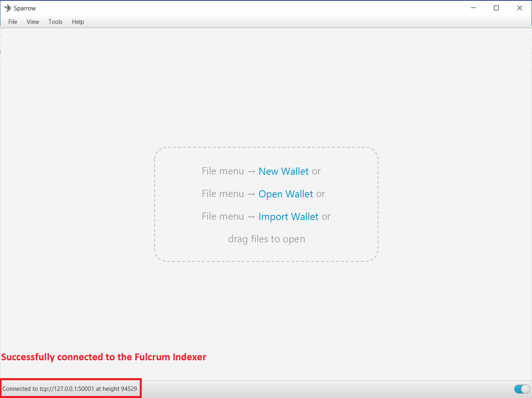Open the Tools menu
This screenshot has height=398, width=532.
(x=56, y=22)
